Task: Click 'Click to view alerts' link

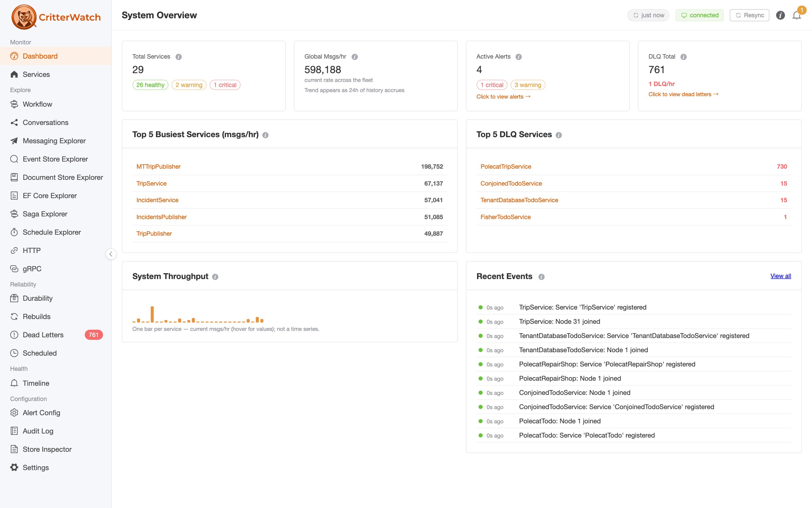Action: pos(503,97)
